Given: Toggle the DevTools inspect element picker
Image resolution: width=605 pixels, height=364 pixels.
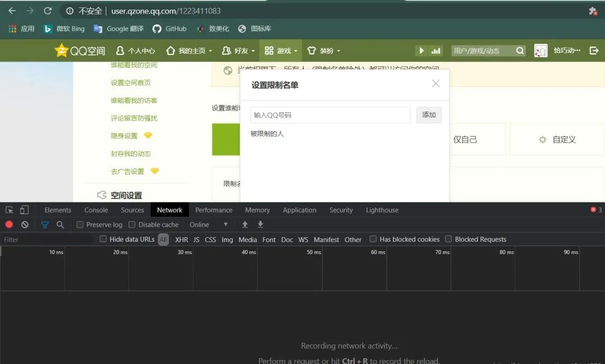Looking at the screenshot, I should tap(9, 210).
